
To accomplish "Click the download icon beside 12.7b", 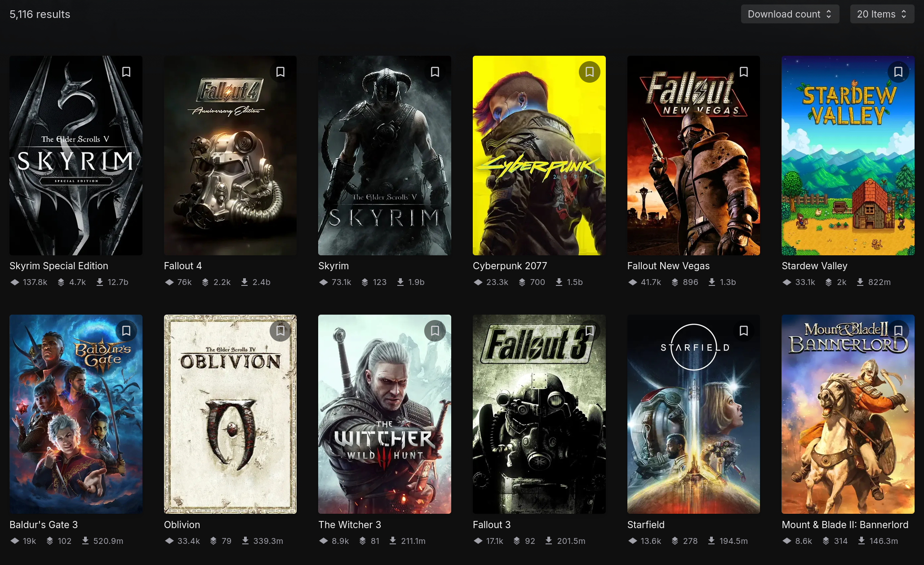I will tap(100, 282).
